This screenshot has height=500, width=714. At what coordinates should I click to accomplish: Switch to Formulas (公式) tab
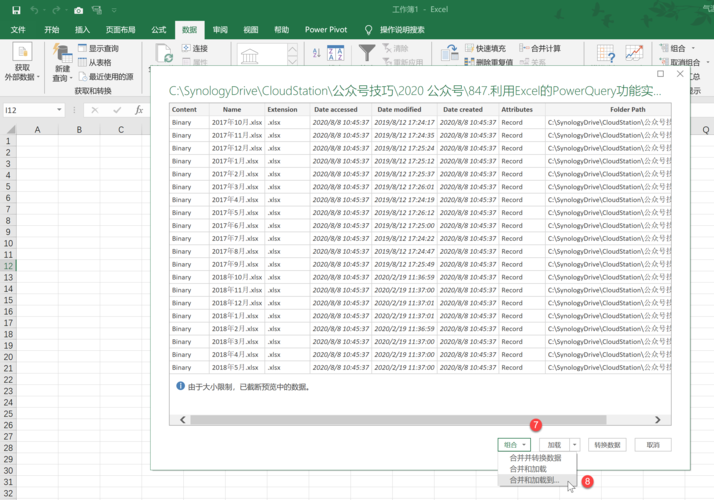(158, 30)
